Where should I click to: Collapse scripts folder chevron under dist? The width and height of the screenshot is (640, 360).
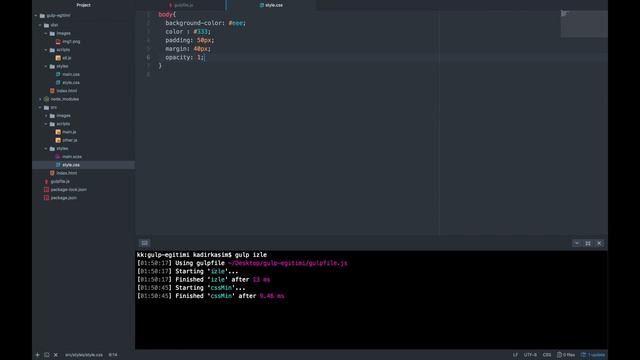[46, 50]
